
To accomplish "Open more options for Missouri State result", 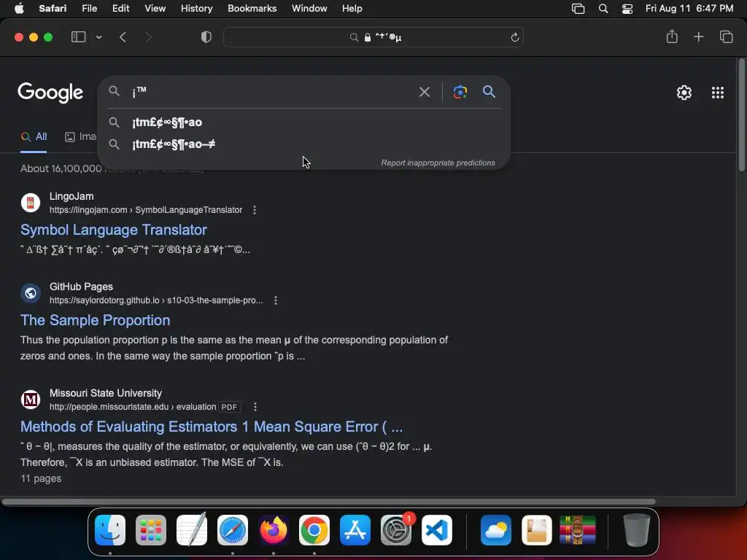I will (255, 407).
